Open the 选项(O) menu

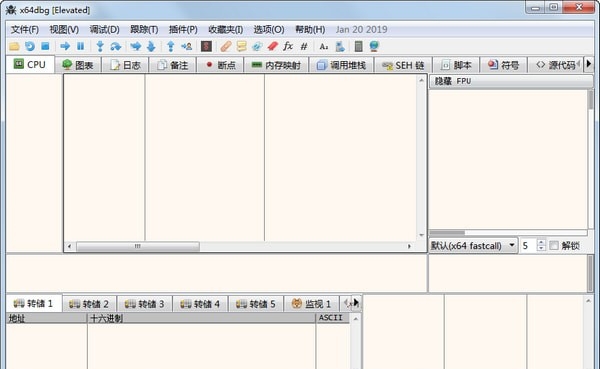click(x=269, y=29)
